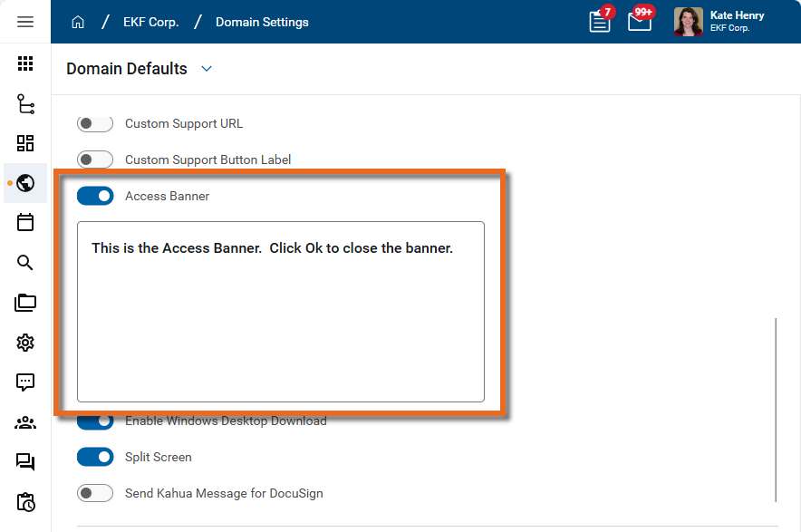The width and height of the screenshot is (801, 532).
Task: Open tasks list with 7 badge
Action: (600, 22)
